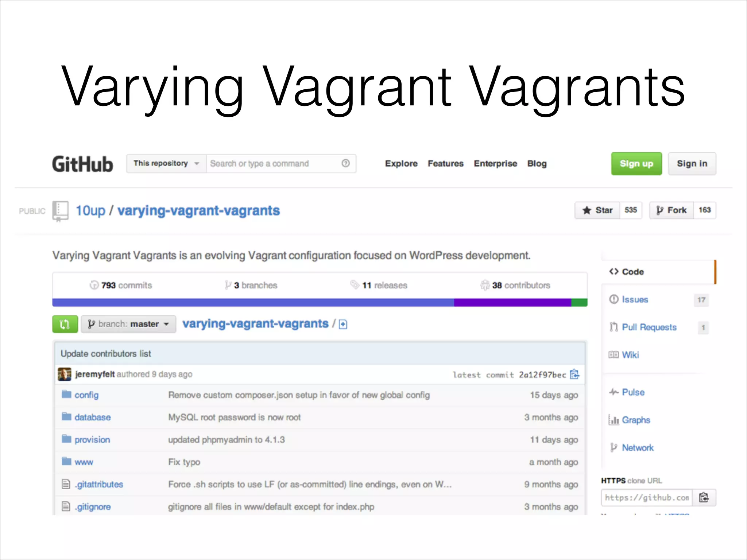
Task: Click the releases tag icon
Action: click(355, 285)
